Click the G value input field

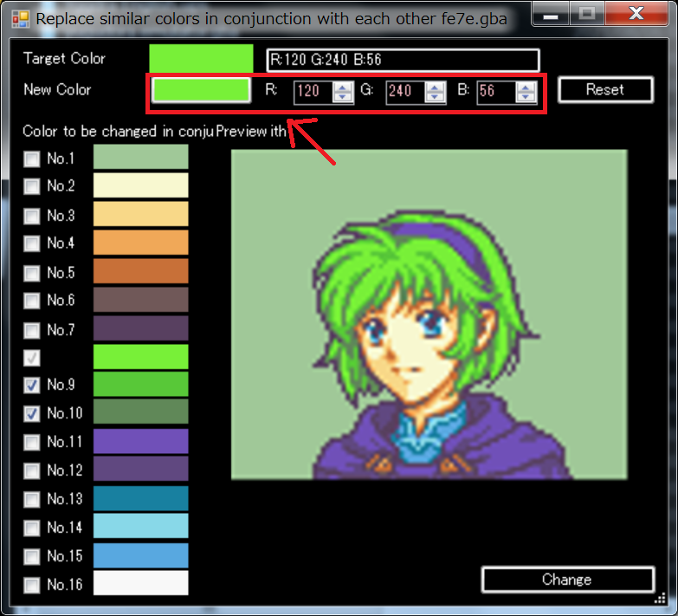(406, 92)
